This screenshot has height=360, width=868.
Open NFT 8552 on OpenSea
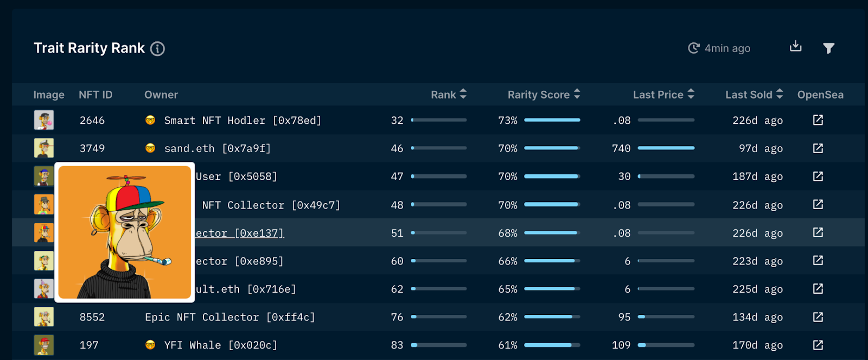pos(818,317)
